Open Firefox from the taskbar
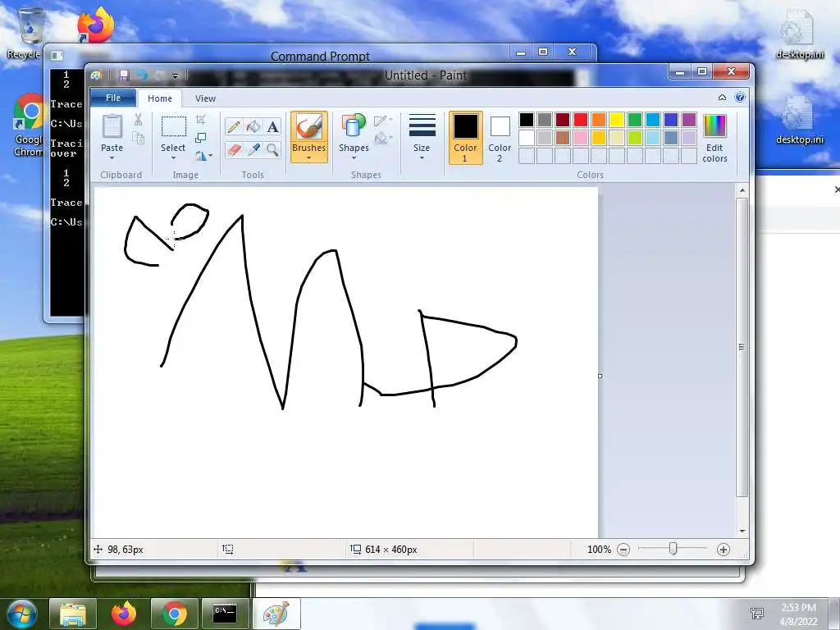The height and width of the screenshot is (630, 840). click(x=123, y=614)
